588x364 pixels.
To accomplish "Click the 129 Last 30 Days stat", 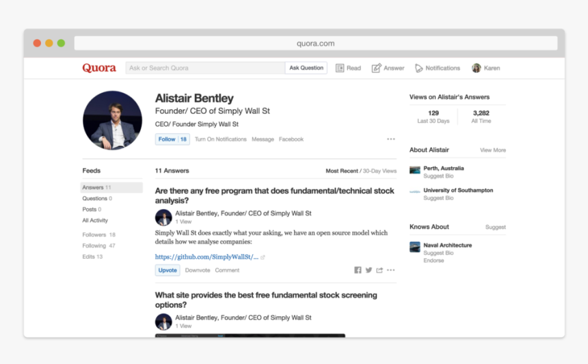I will point(433,117).
